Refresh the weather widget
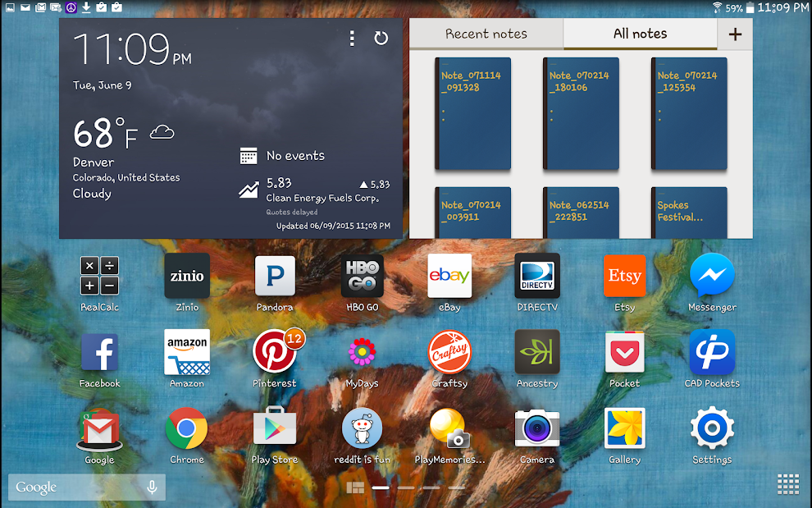This screenshot has height=508, width=812. [381, 38]
